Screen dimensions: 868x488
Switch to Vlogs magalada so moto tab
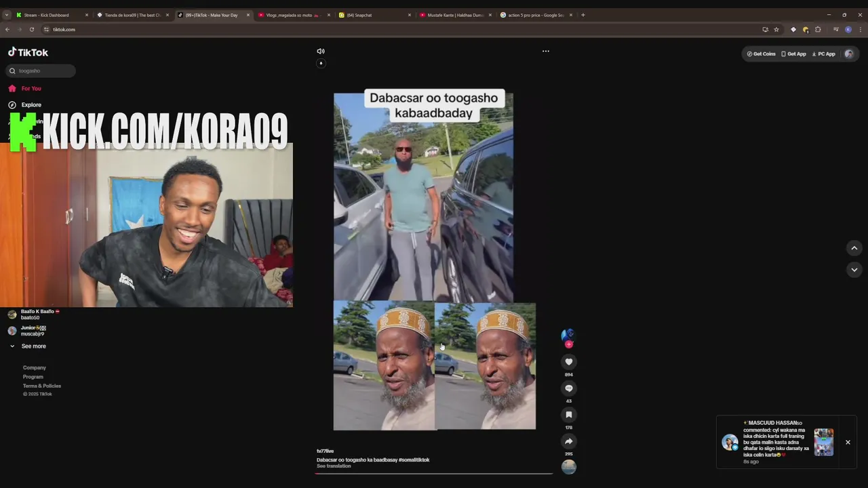click(293, 15)
